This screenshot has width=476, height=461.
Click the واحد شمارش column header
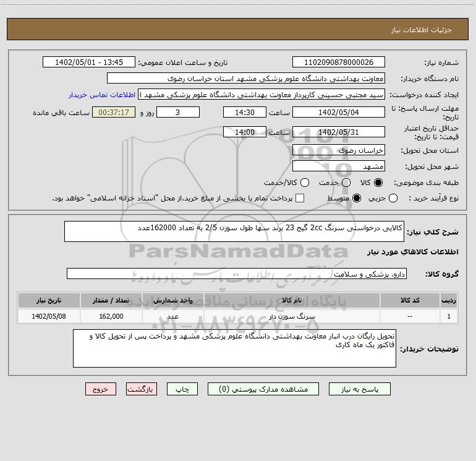(x=172, y=300)
